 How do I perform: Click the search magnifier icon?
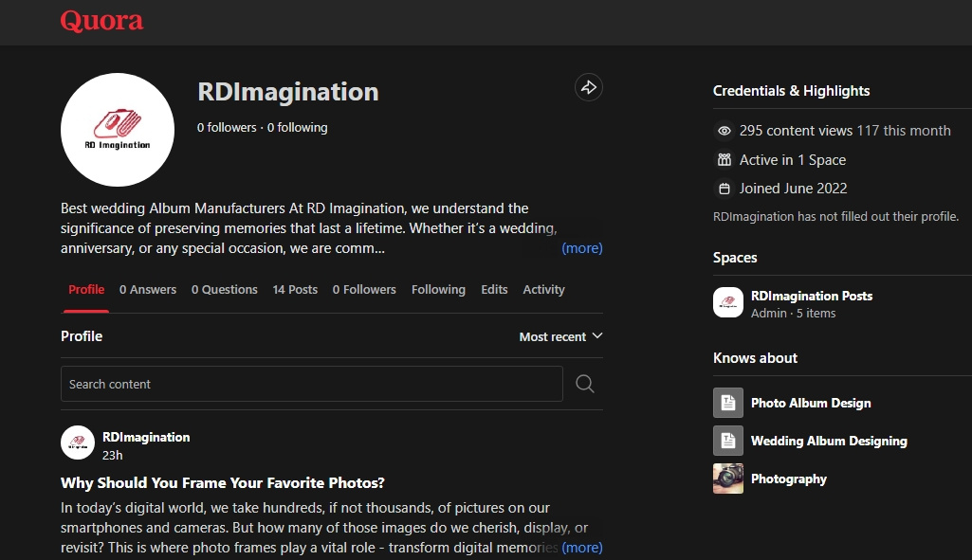click(x=585, y=384)
